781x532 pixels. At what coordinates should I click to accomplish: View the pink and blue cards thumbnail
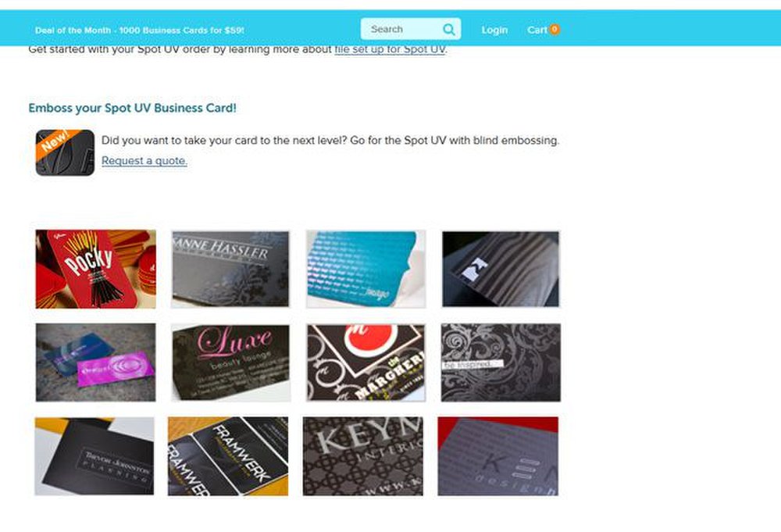95,362
